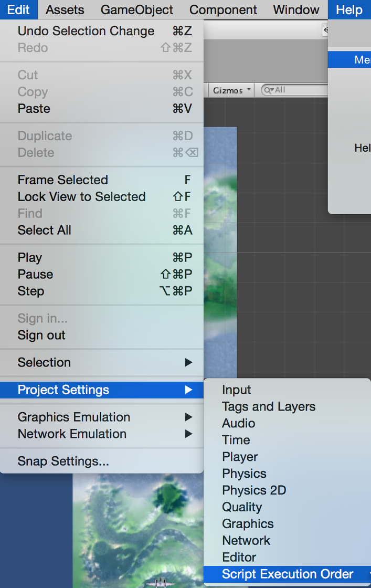Click Pause menu entry
371x588 pixels.
(x=35, y=275)
